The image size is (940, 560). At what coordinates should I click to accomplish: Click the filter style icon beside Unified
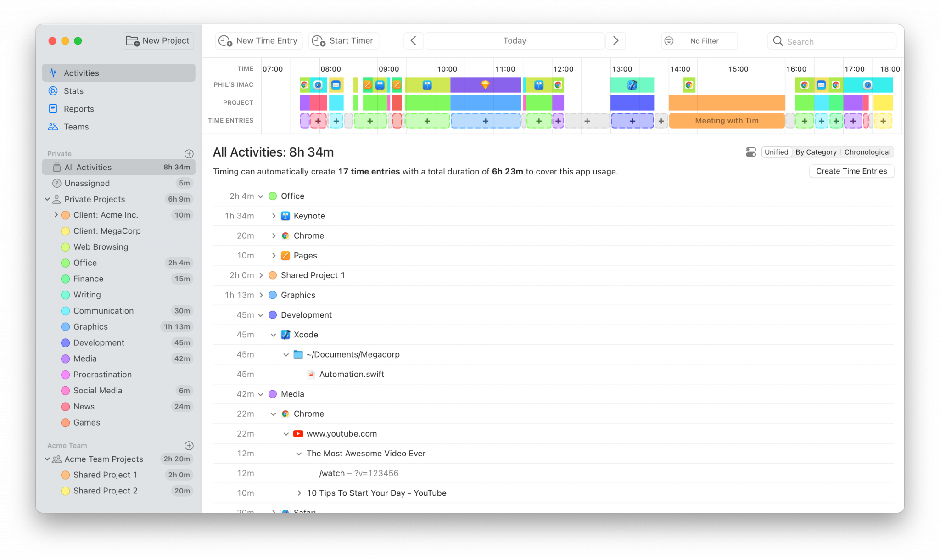(x=751, y=152)
